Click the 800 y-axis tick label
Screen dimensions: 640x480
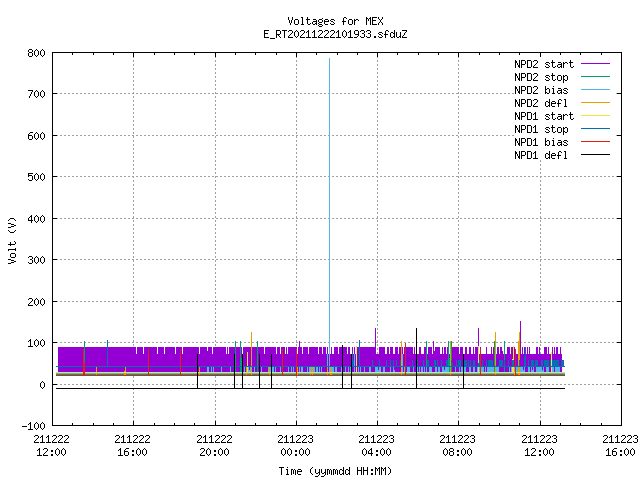point(36,53)
